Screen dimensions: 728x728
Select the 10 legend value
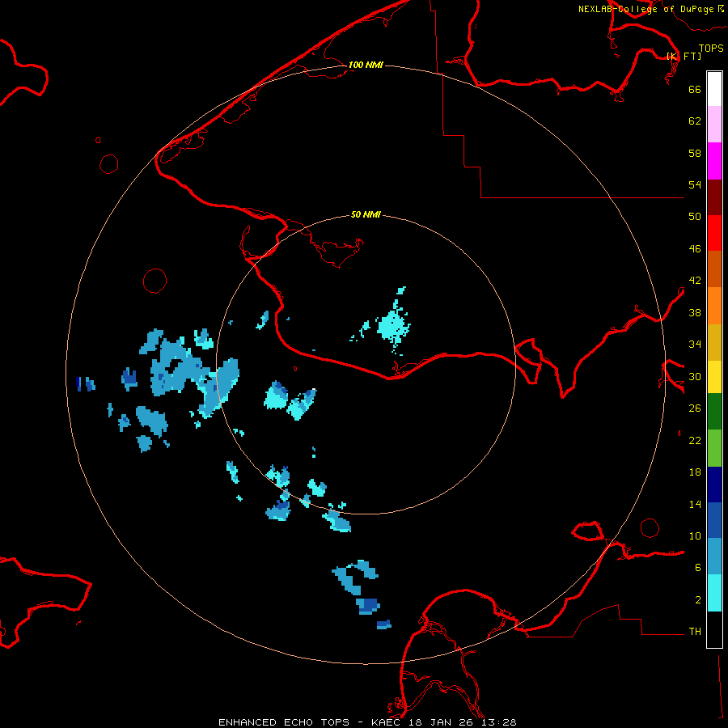coord(695,536)
